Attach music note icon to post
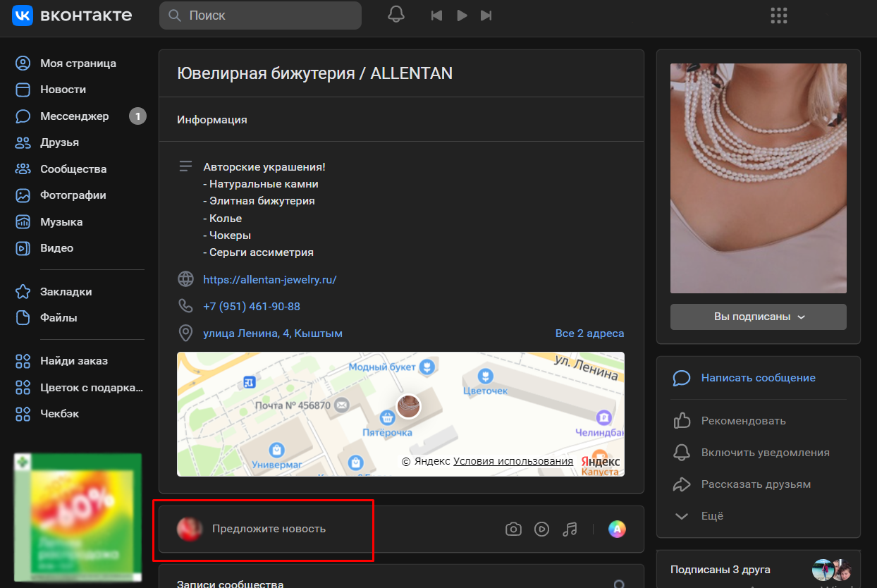Image resolution: width=877 pixels, height=588 pixels. 570,529
